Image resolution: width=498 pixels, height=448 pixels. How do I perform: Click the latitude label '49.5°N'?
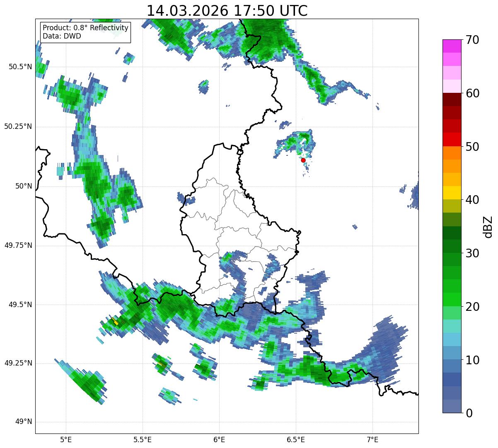point(20,305)
